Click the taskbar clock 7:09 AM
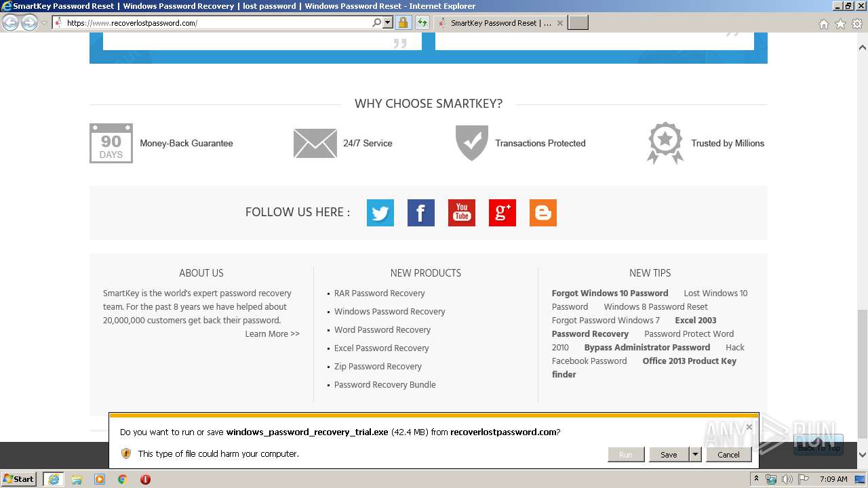The image size is (868, 488). (x=833, y=479)
